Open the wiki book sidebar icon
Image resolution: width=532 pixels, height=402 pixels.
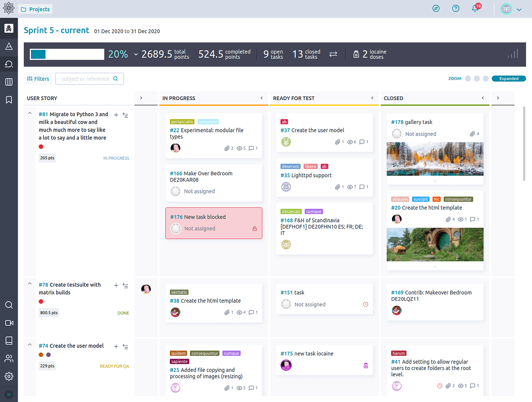tap(9, 340)
